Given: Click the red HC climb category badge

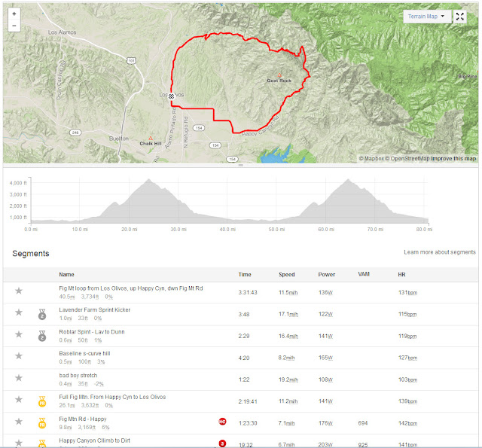Looking at the screenshot, I should pyautogui.click(x=222, y=422).
